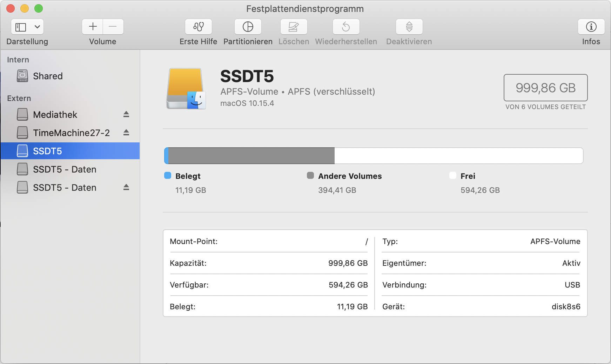Remove a volume with the minus button

[113, 27]
